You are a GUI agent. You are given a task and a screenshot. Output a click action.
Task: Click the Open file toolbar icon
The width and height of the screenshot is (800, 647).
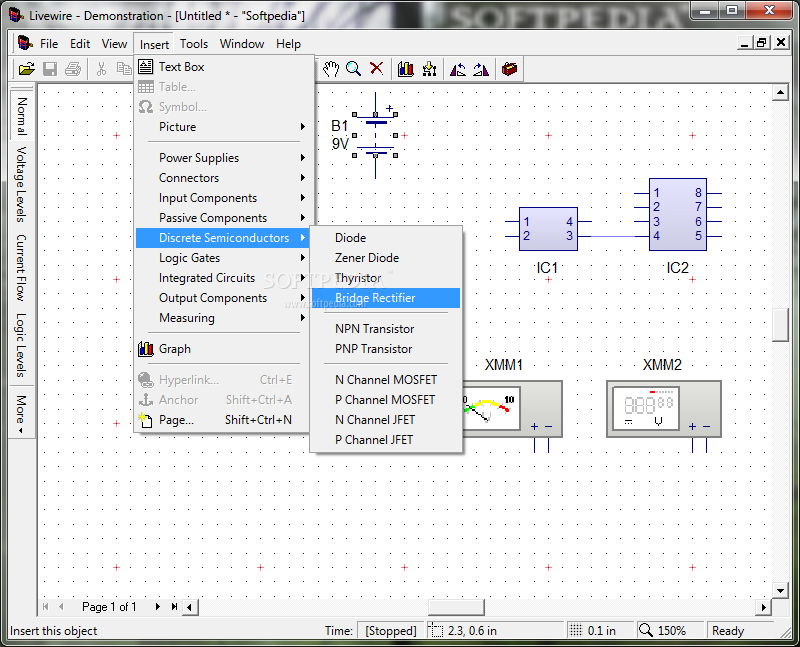[27, 69]
